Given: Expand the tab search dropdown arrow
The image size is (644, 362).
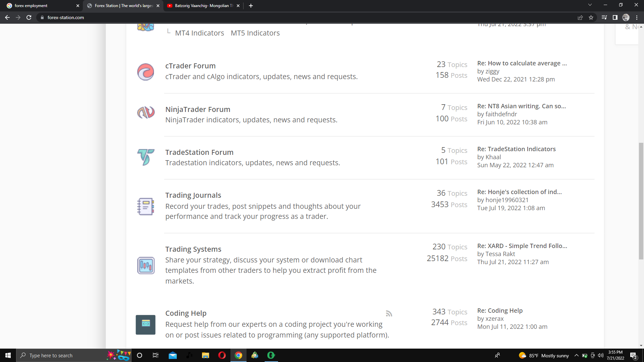Looking at the screenshot, I should (x=590, y=5).
